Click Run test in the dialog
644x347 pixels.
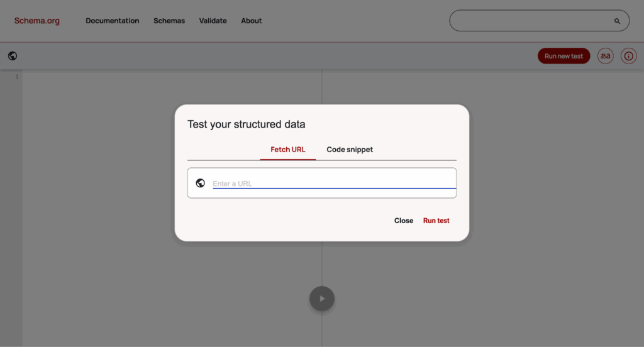tap(436, 221)
